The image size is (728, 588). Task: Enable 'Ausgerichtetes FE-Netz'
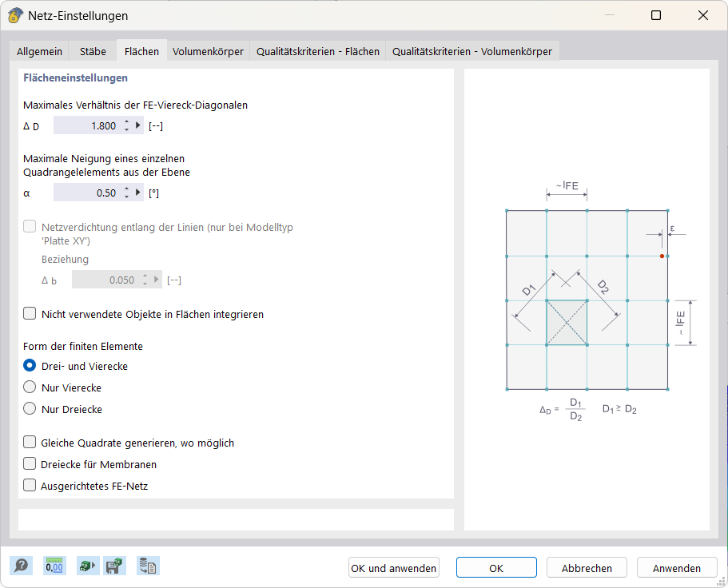click(30, 485)
